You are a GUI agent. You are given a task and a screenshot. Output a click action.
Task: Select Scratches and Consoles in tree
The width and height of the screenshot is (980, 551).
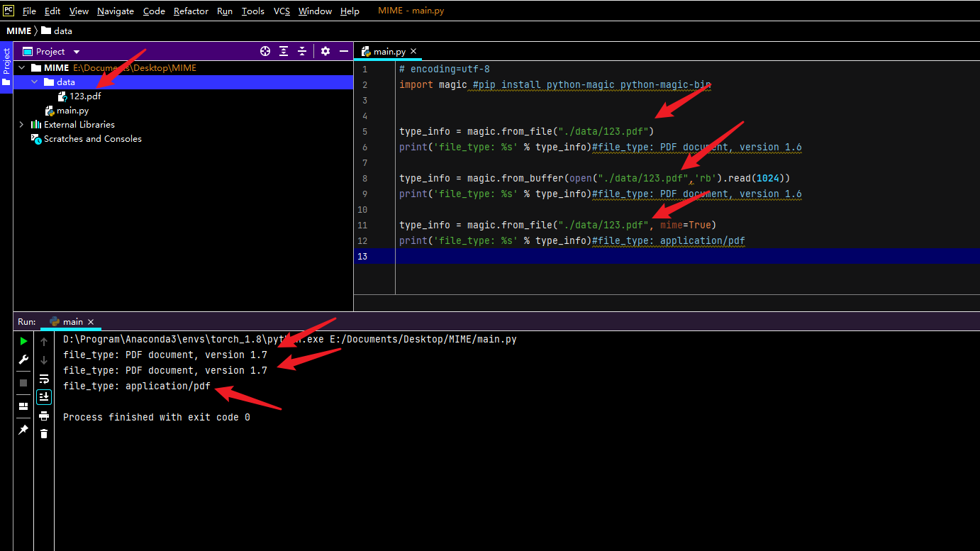coord(93,139)
